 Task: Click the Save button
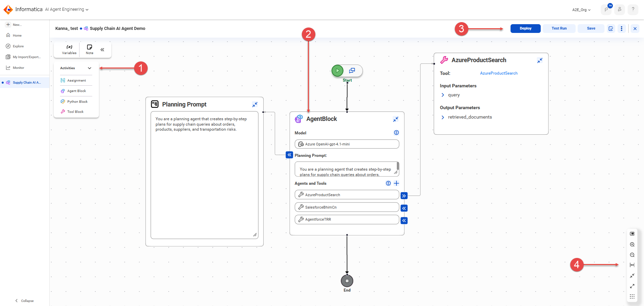pos(591,29)
